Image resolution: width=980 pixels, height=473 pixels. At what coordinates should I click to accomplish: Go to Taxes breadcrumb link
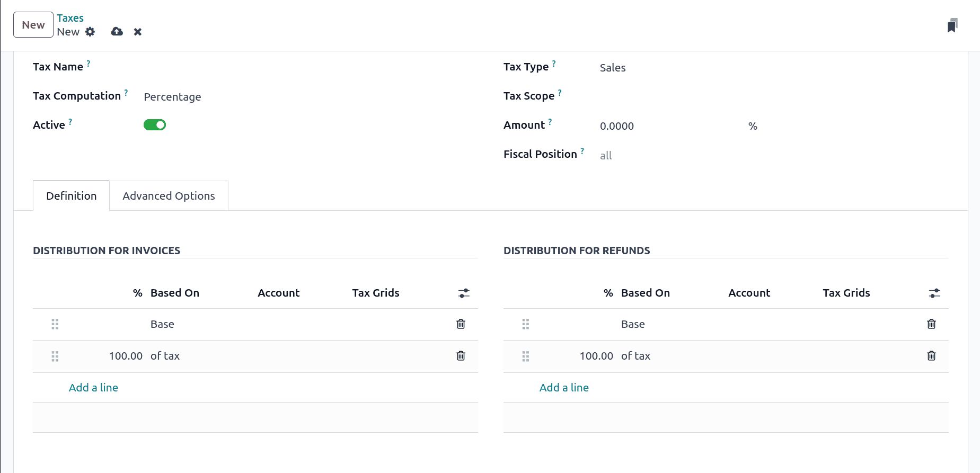click(70, 18)
